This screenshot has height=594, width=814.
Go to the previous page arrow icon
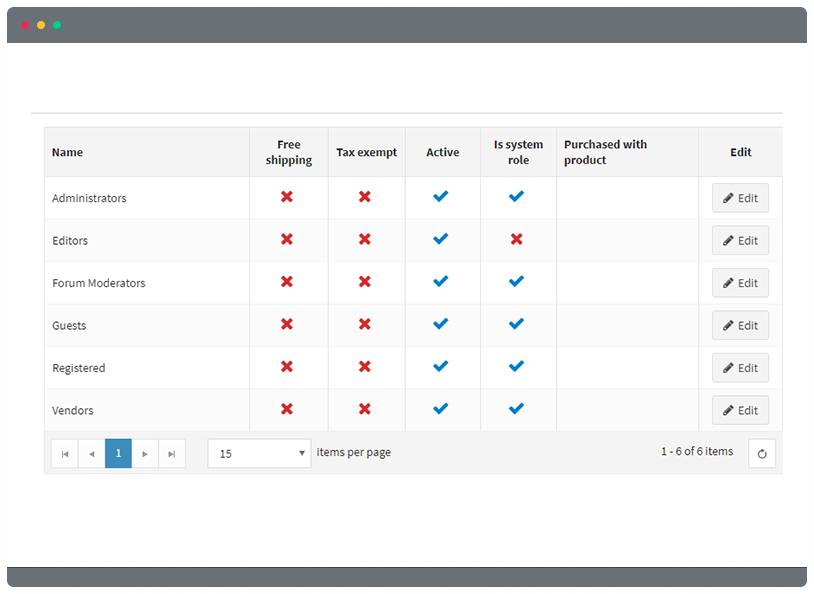(x=92, y=454)
